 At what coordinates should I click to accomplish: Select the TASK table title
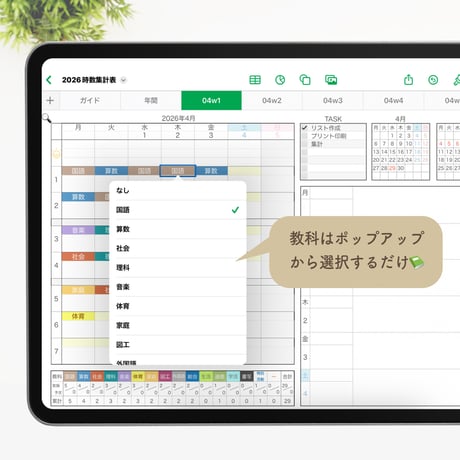click(x=333, y=119)
